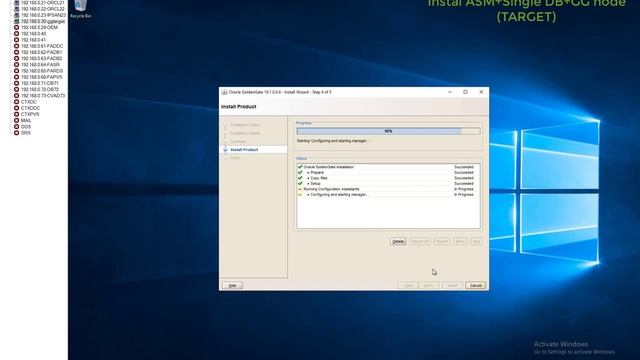Select Finish step in wizard sidebar
Viewport: 640px width, 360px height.
coord(236,158)
